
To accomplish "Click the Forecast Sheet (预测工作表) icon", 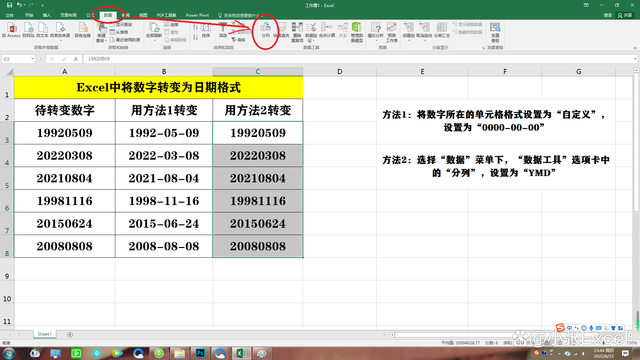I will [391, 32].
